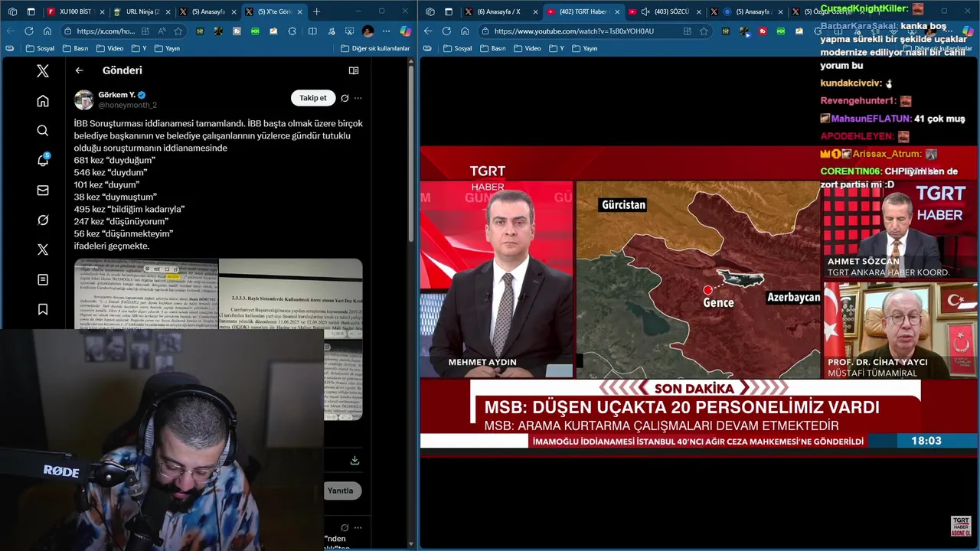Click the Grok icon on Görkem Y. post

[x=345, y=98]
